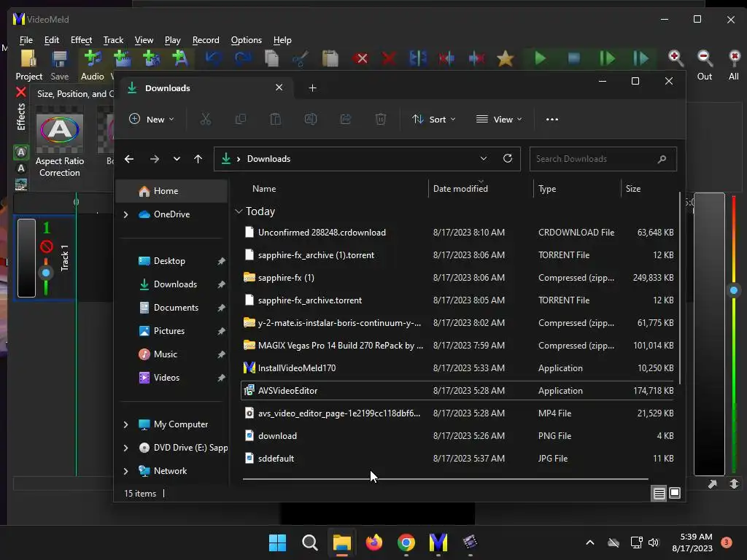Click the Share icon in Explorer toolbar
The image size is (747, 560).
click(x=345, y=119)
